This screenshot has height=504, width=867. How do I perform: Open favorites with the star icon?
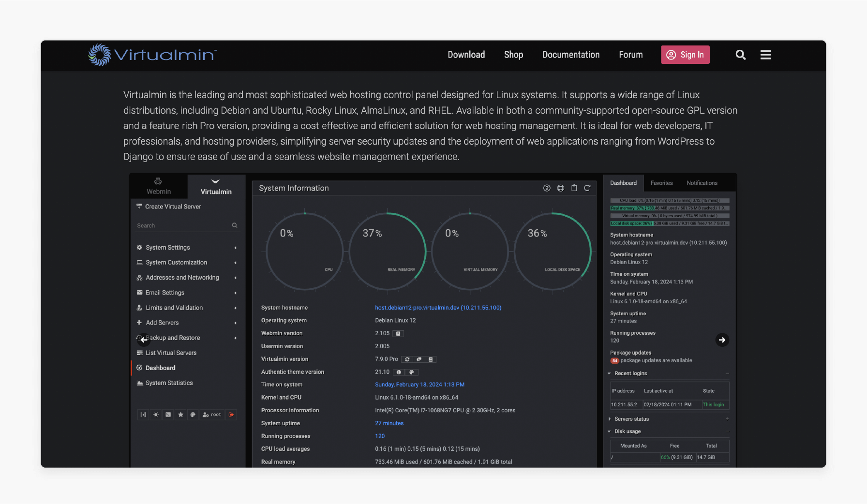coord(180,415)
